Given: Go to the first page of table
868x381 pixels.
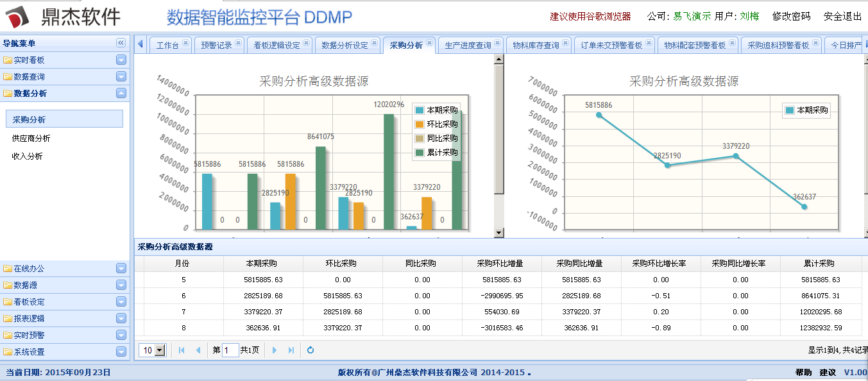Looking at the screenshot, I should [x=182, y=350].
